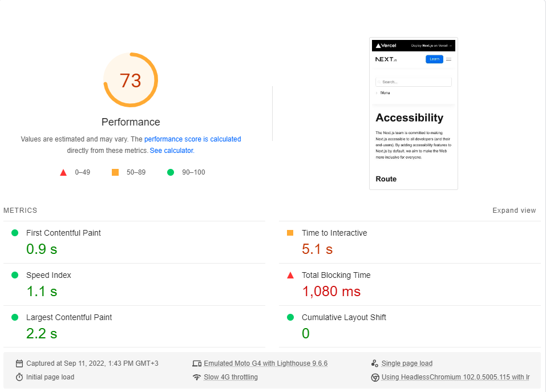Open the See calculator link
This screenshot has height=392, width=546.
click(171, 150)
